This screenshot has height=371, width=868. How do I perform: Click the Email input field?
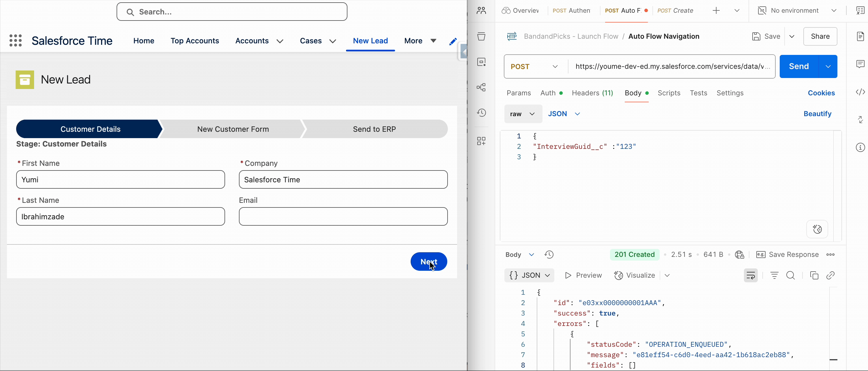(343, 216)
